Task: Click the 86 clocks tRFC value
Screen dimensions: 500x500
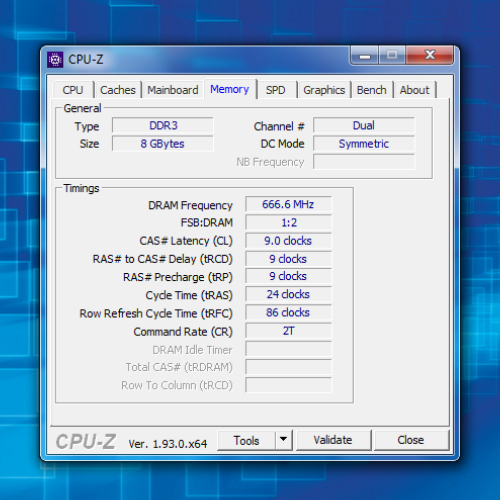Action: click(x=288, y=313)
